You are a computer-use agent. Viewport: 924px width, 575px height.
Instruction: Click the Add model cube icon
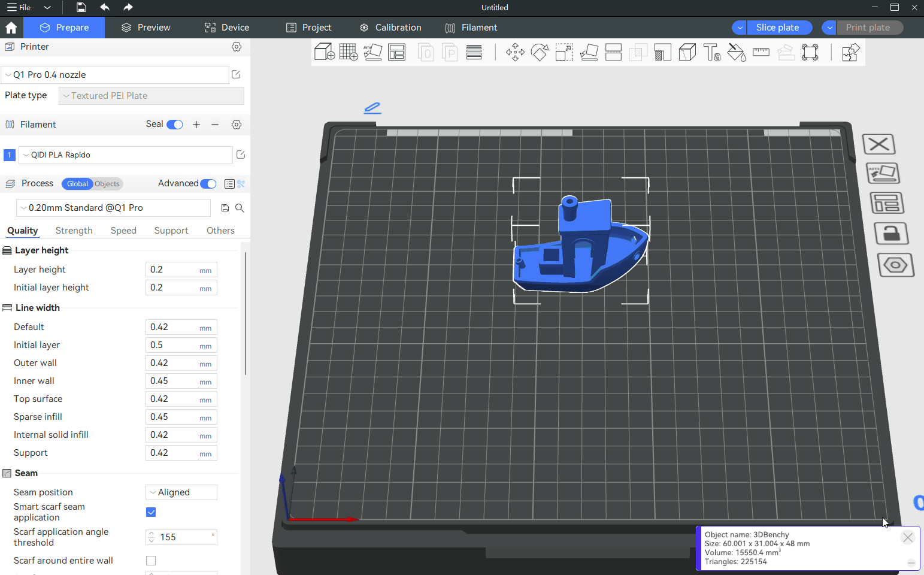click(x=324, y=52)
